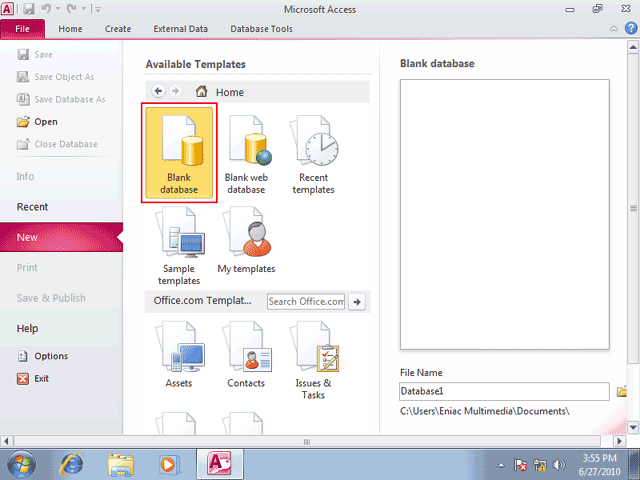The width and height of the screenshot is (640, 480).
Task: Go forward in template navigation
Action: tap(176, 91)
